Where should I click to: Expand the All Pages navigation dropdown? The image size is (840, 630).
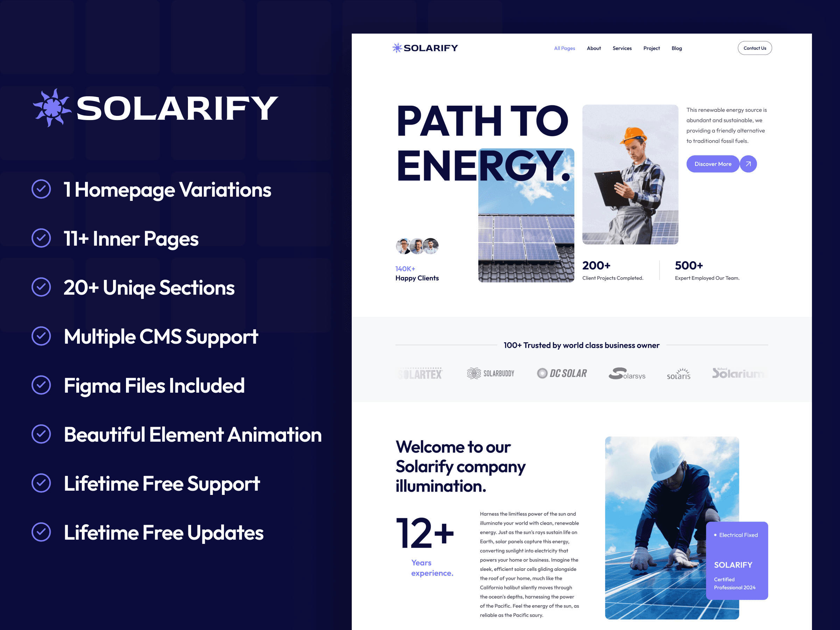pos(563,48)
